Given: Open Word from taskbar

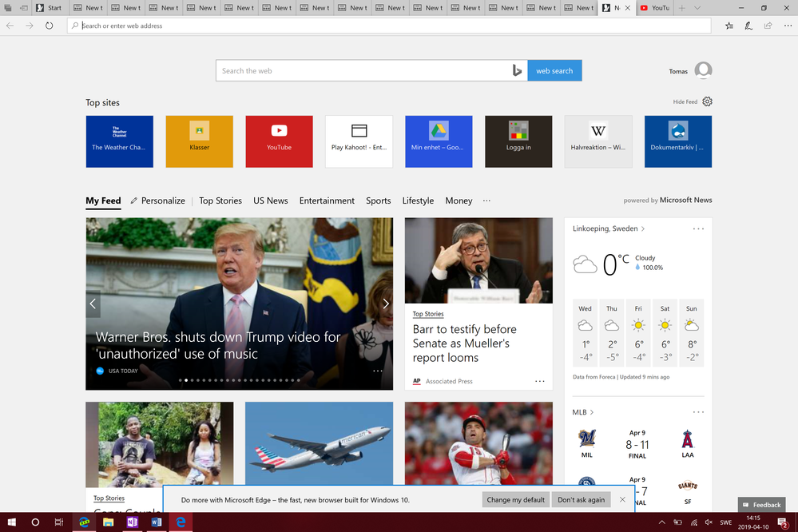Looking at the screenshot, I should click(157, 522).
